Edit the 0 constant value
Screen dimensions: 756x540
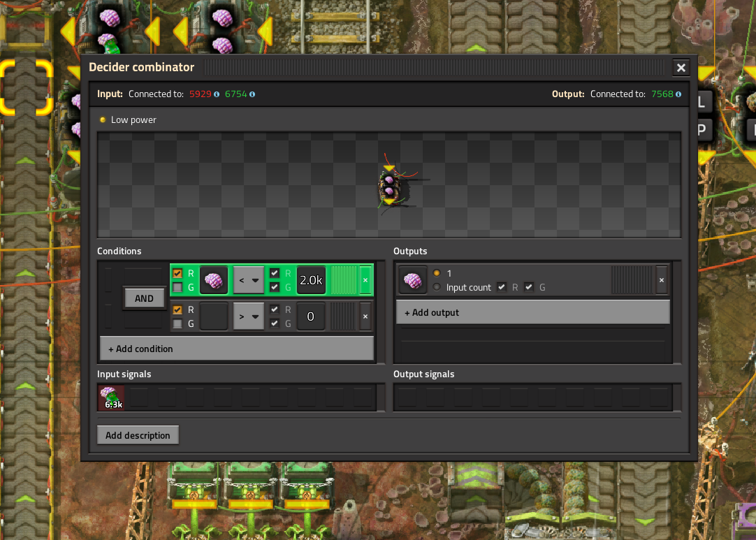tap(311, 316)
